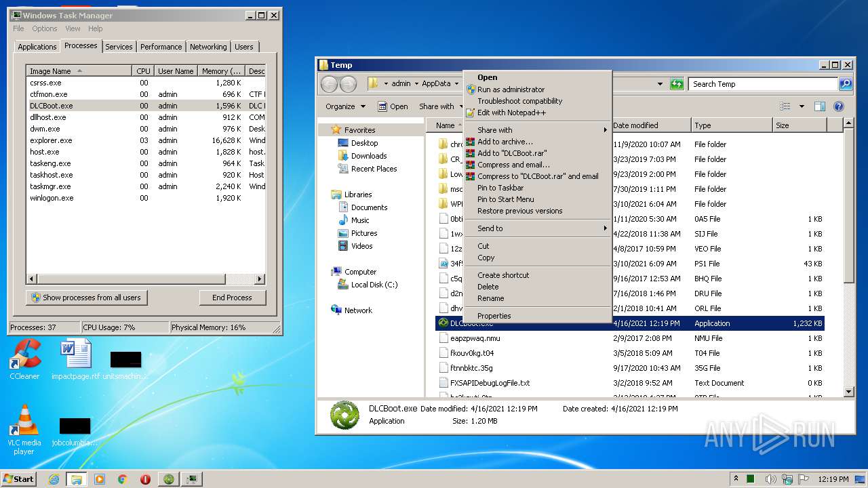Viewport: 868px width, 488px height.
Task: Open Chrome from taskbar
Action: click(123, 479)
